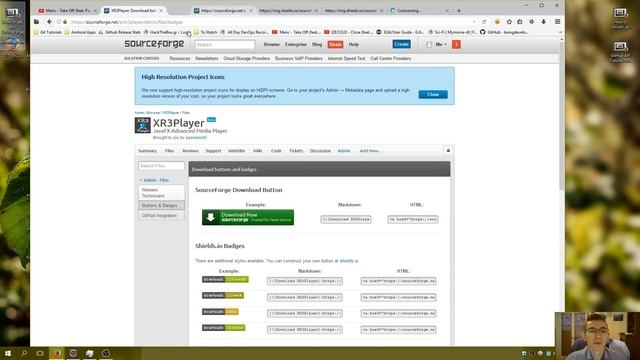The image size is (640, 360).
Task: Click the browser address bar URL
Action: (127, 22)
